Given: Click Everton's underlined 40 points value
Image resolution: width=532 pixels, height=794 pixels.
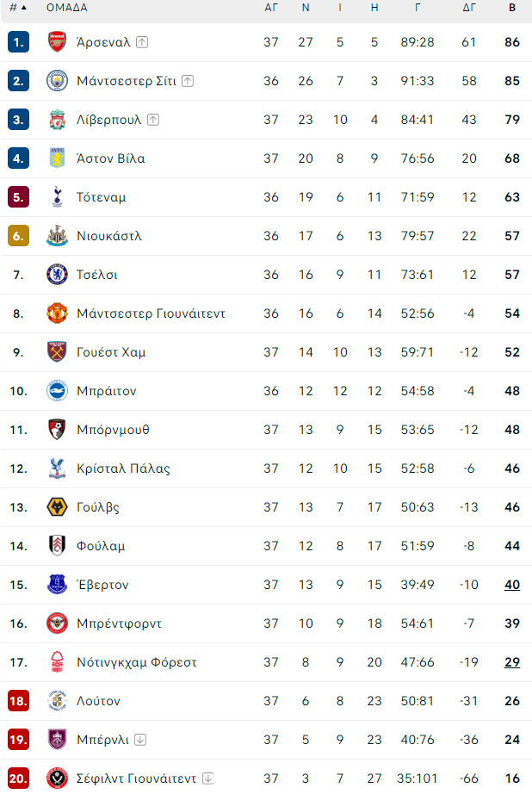Looking at the screenshot, I should click(x=512, y=585).
